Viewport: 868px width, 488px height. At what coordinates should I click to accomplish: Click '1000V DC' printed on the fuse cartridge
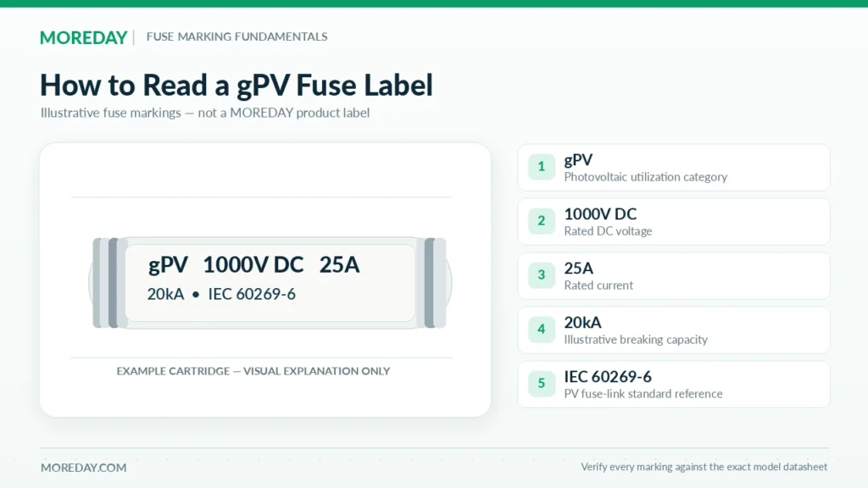click(x=253, y=265)
